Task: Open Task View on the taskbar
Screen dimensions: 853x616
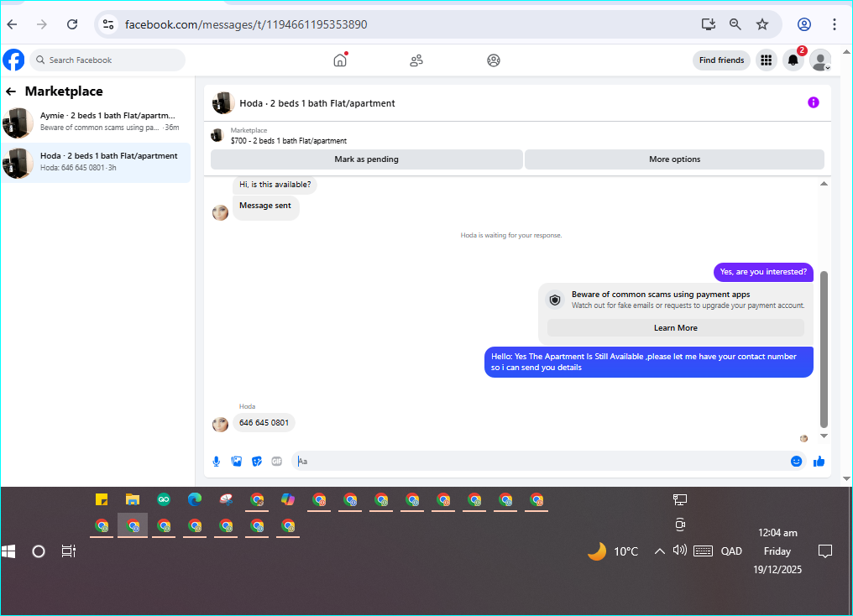Action: pyautogui.click(x=69, y=551)
